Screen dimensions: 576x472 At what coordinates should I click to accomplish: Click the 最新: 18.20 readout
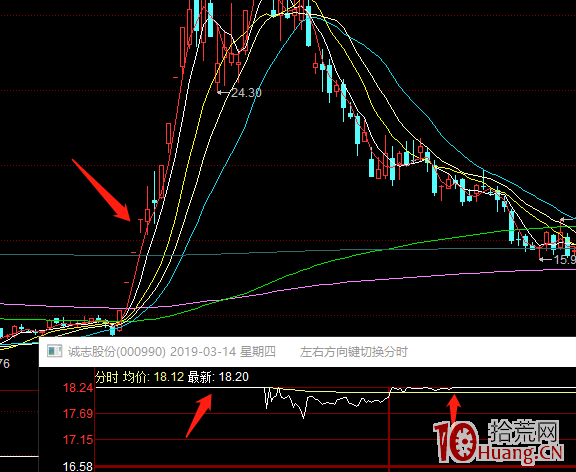(218, 377)
